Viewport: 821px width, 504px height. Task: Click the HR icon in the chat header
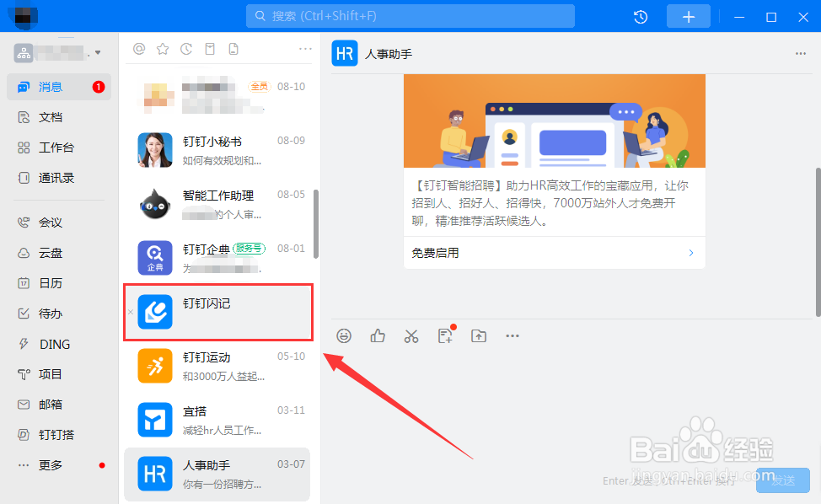pyautogui.click(x=345, y=53)
